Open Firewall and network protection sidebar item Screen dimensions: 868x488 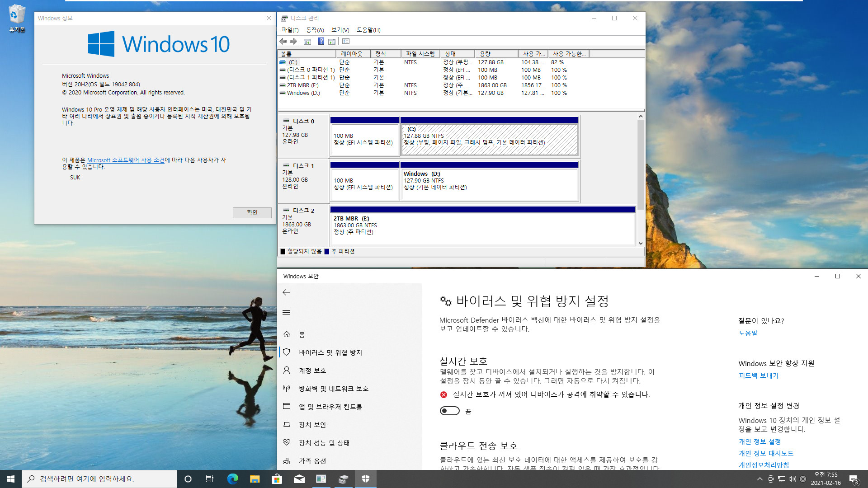point(349,389)
